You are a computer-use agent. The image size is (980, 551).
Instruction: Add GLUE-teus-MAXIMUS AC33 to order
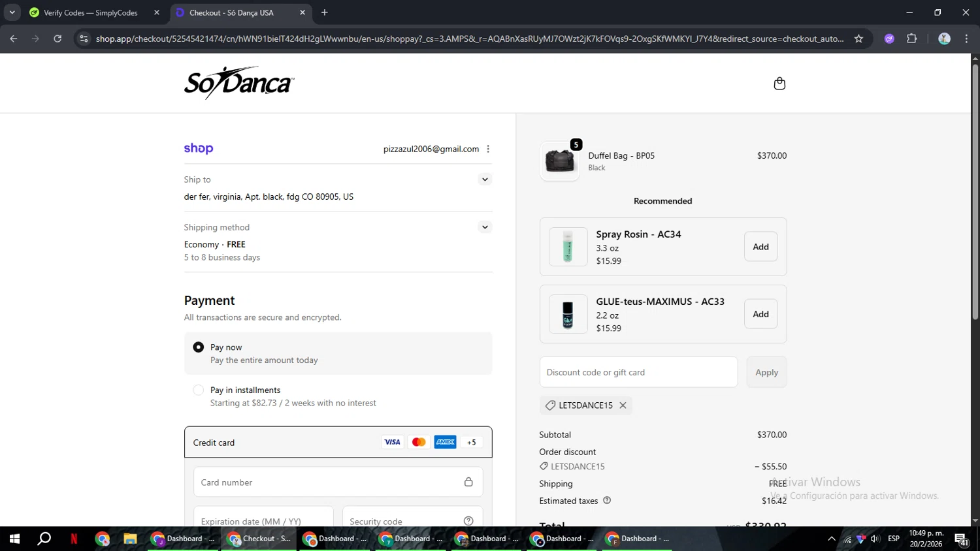[x=760, y=314]
